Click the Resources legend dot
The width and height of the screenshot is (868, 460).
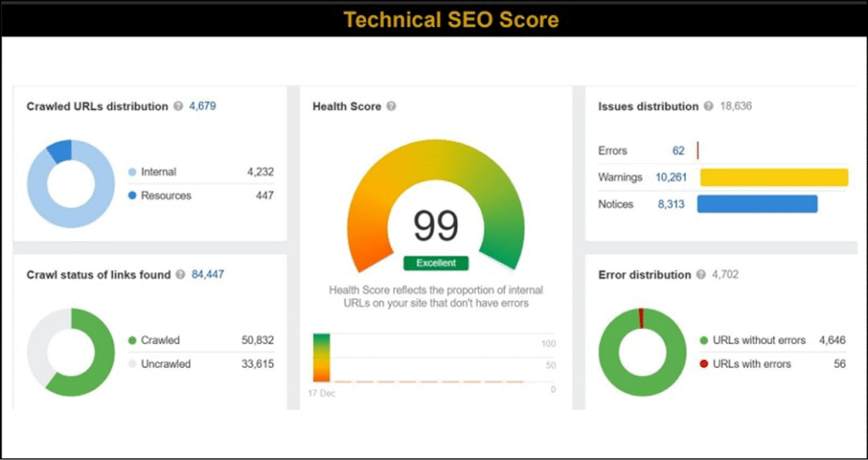(x=132, y=196)
